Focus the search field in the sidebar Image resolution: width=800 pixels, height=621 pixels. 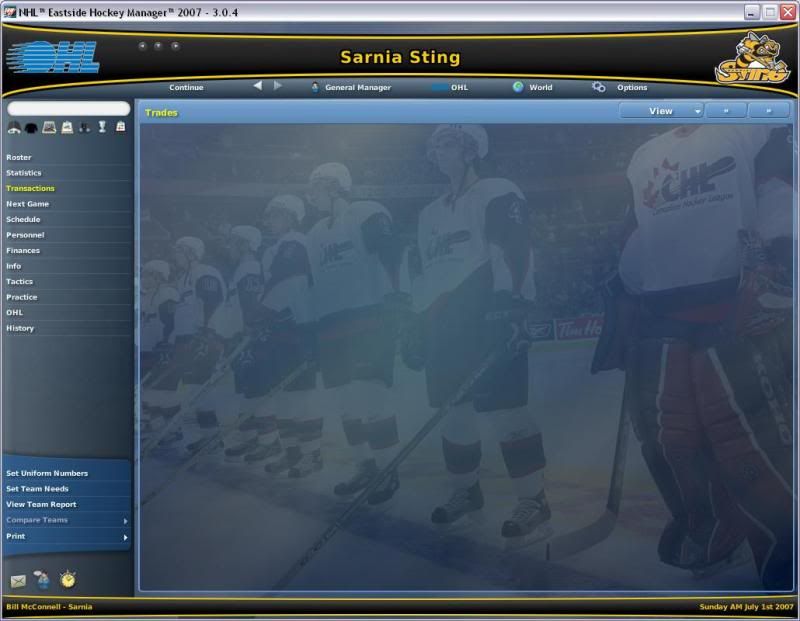(x=68, y=108)
